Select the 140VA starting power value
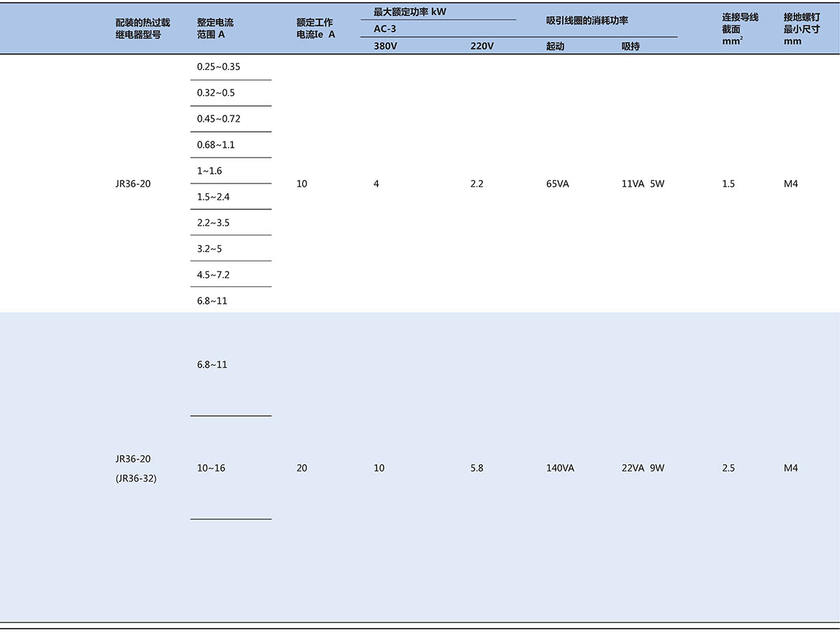 click(560, 468)
